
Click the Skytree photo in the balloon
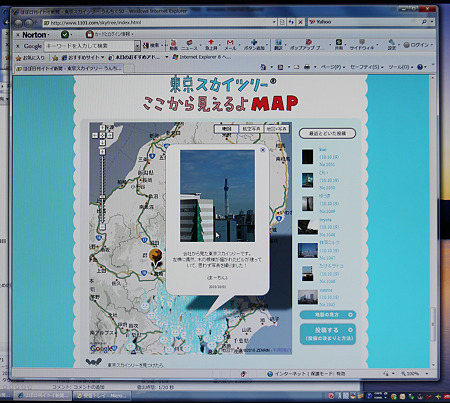coord(217,196)
